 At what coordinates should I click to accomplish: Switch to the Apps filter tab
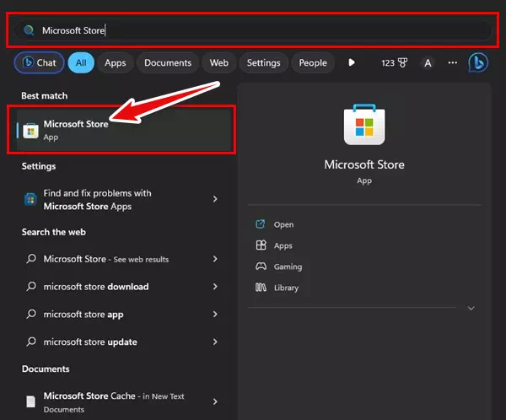(x=116, y=62)
